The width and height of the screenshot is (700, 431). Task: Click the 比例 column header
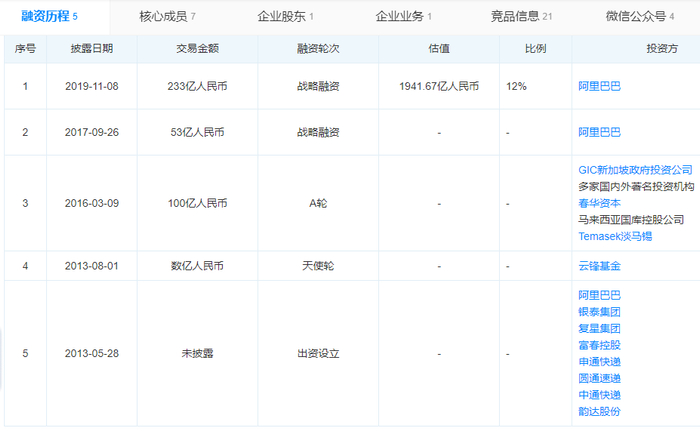point(535,49)
